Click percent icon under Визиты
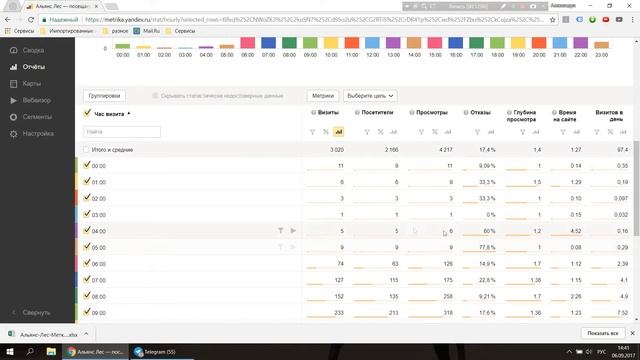 tap(326, 132)
